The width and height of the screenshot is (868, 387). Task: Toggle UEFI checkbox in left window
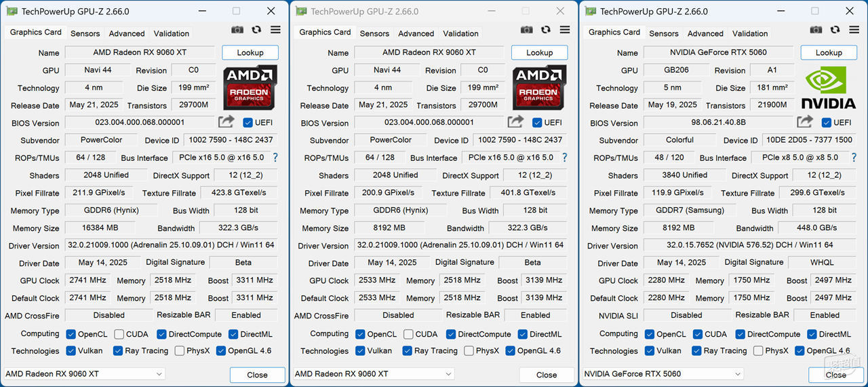[248, 122]
